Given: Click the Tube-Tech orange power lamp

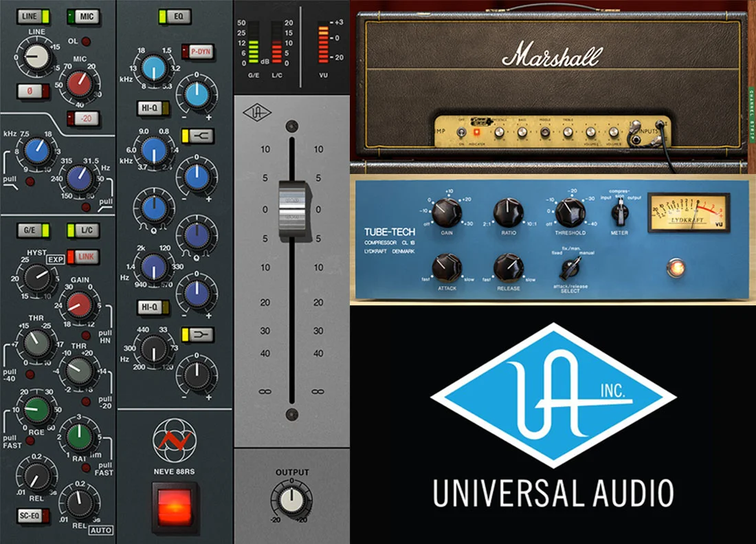Looking at the screenshot, I should coord(676,268).
